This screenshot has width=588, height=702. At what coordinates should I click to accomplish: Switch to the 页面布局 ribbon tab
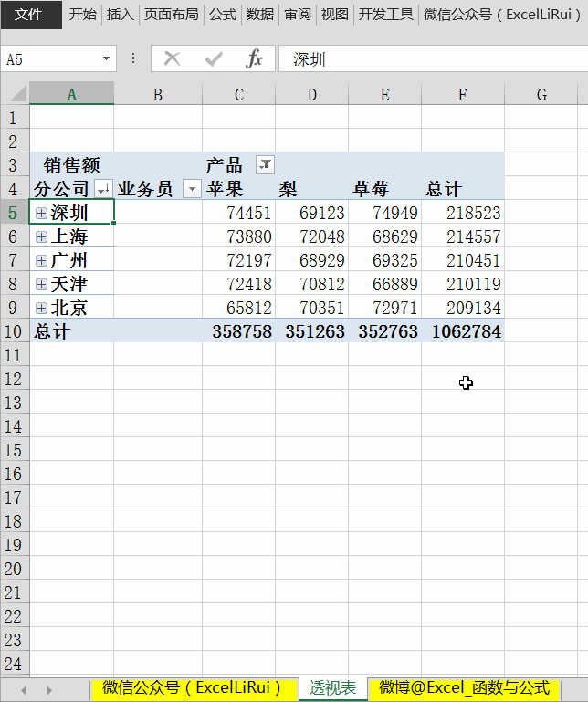171,15
